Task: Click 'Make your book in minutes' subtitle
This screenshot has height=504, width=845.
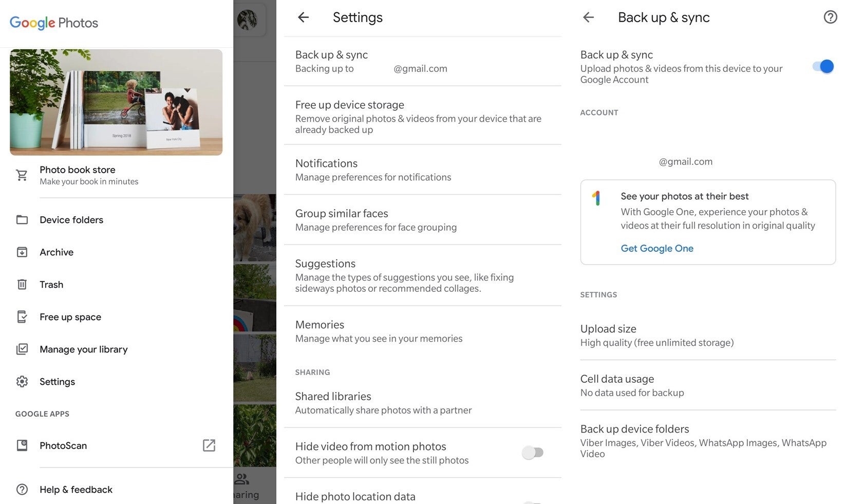Action: 89,181
